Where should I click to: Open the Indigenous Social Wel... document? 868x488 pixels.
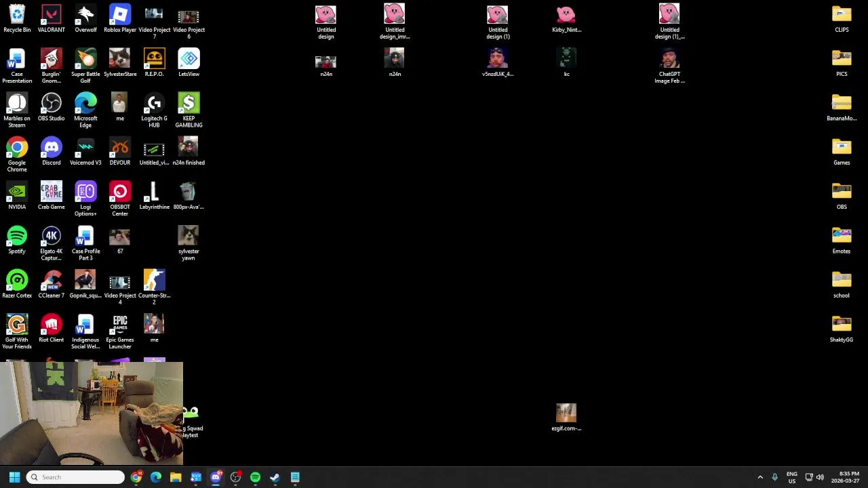click(x=85, y=332)
